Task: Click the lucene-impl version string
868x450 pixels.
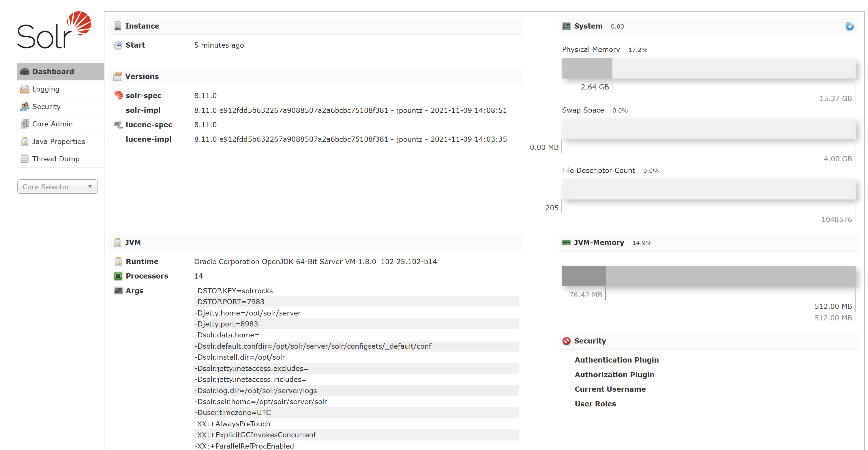Action: tap(350, 139)
